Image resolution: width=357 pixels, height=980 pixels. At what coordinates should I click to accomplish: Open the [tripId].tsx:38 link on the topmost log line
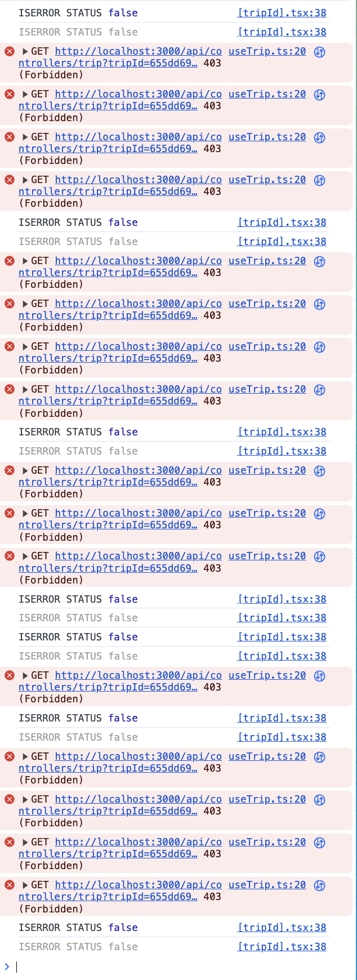(282, 13)
